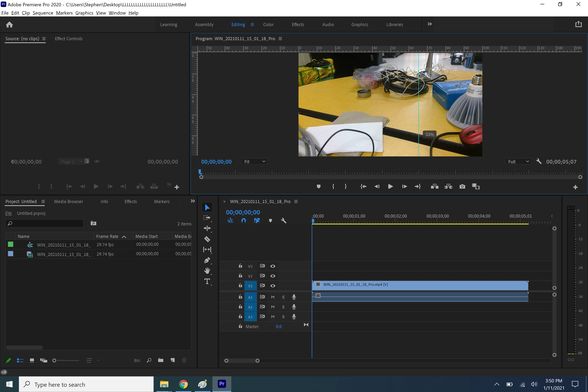Select the Type tool

pyautogui.click(x=207, y=281)
